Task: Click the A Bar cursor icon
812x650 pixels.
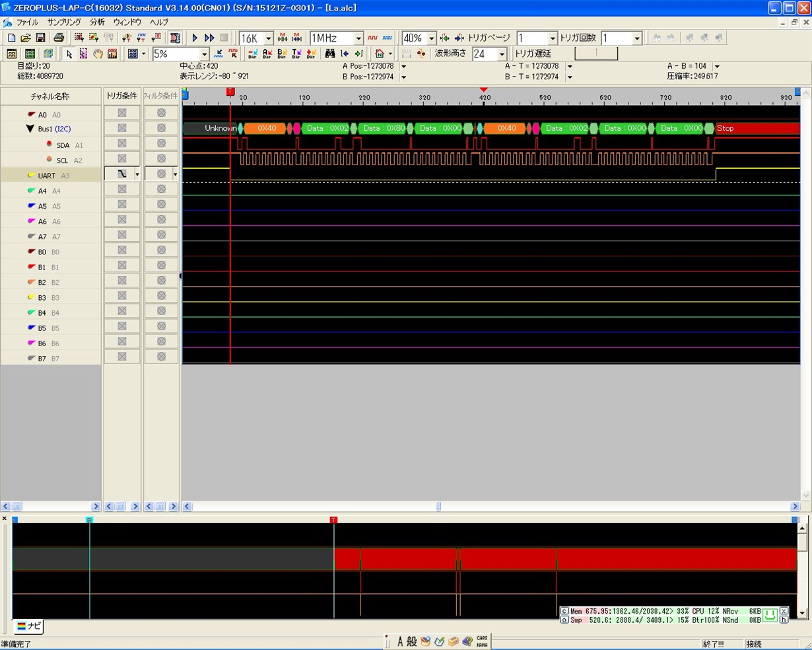Action: [x=267, y=54]
